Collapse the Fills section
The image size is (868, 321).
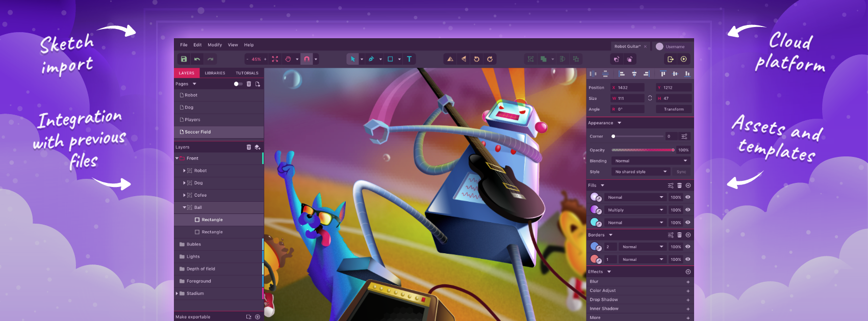coord(602,185)
